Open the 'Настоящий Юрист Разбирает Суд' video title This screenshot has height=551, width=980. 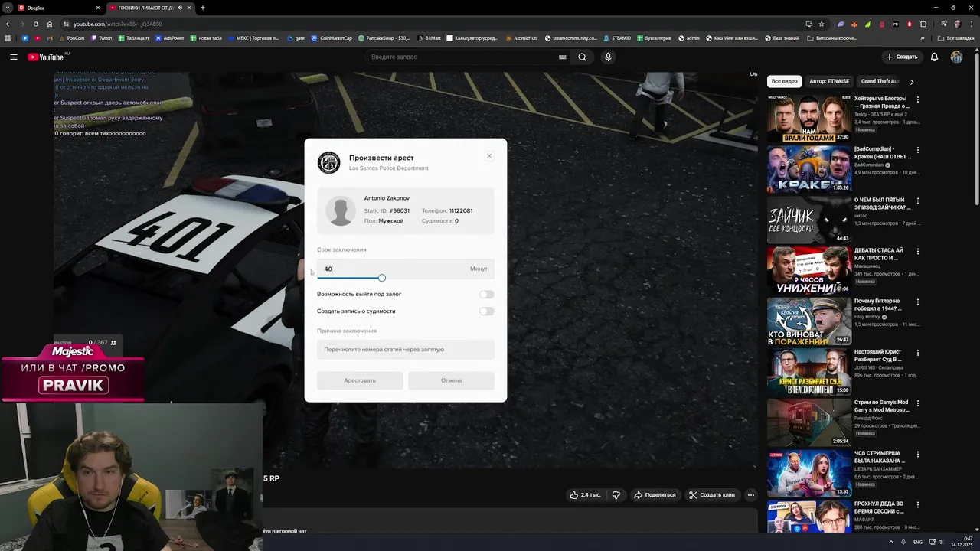882,355
